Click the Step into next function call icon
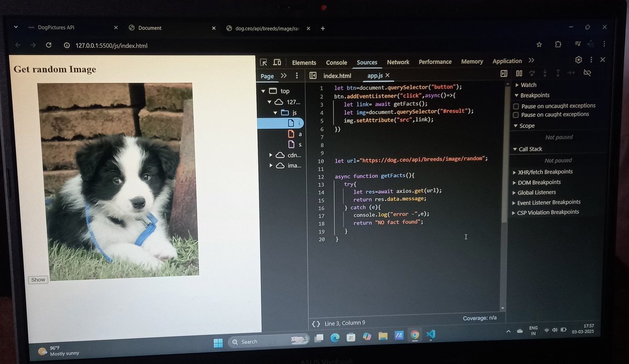Screen dimensions: 629x364 tap(545, 73)
